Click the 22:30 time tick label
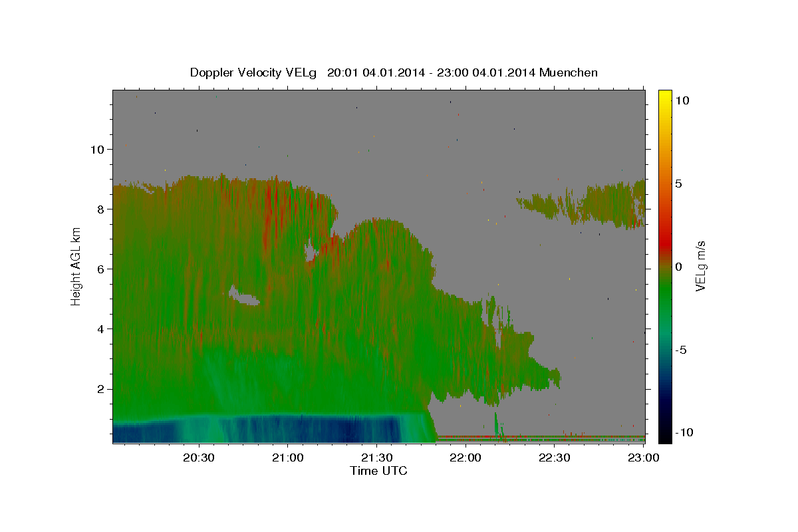Viewport: 798px width, 532px height. click(x=554, y=458)
